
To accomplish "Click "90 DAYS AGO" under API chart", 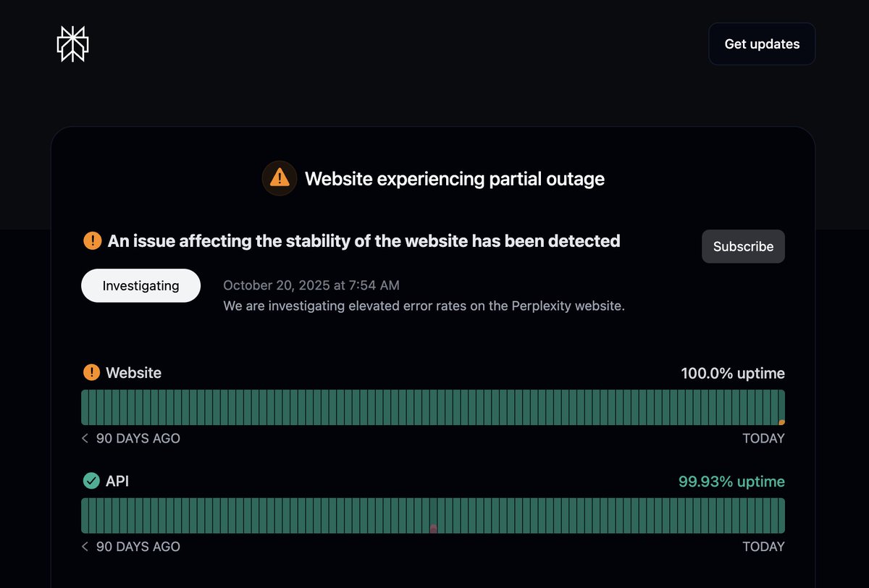I will [x=138, y=547].
